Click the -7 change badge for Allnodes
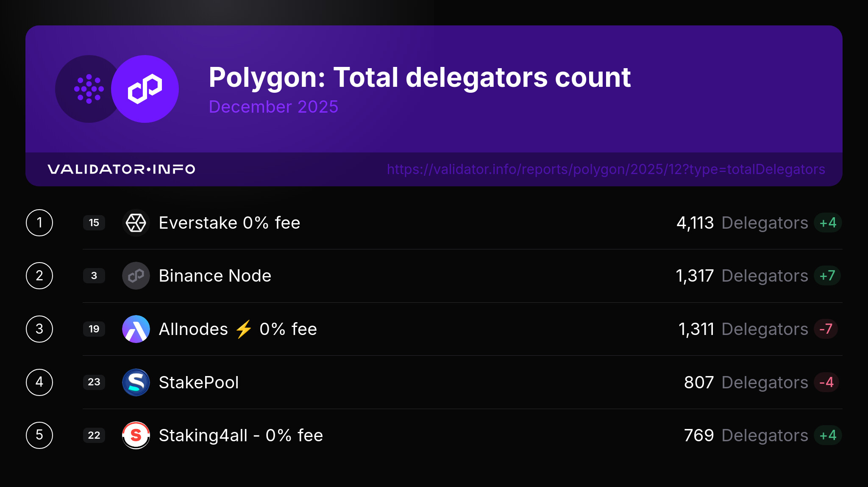Screen dimensions: 868x487 (x=826, y=329)
